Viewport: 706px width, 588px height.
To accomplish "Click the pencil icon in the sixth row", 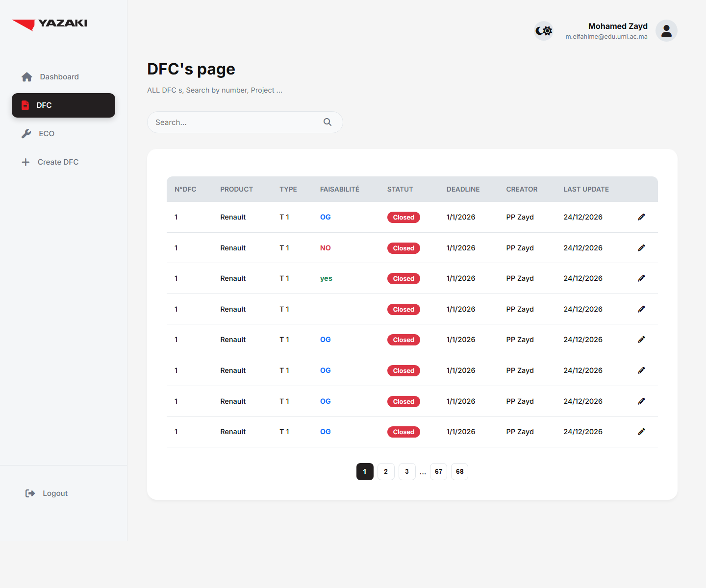I will pos(641,370).
